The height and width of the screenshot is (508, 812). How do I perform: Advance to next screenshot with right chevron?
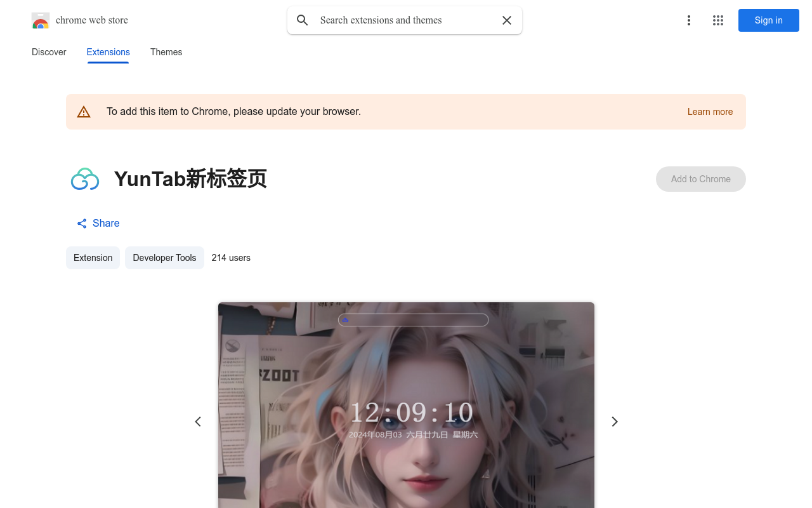click(614, 422)
